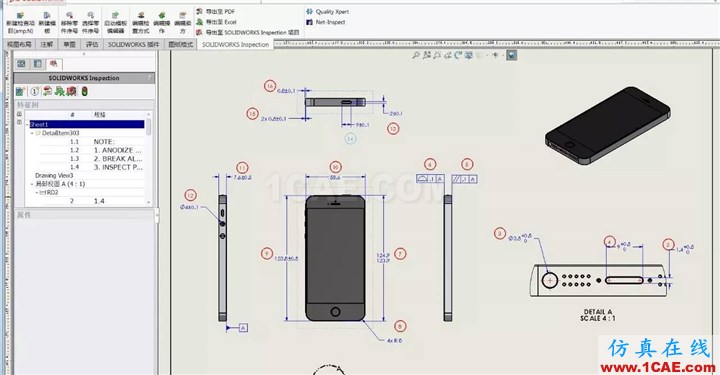Viewport: 720px width, 375px height.
Task: Click the lower plus box beside the characteristics tree
Action: [x=19, y=122]
